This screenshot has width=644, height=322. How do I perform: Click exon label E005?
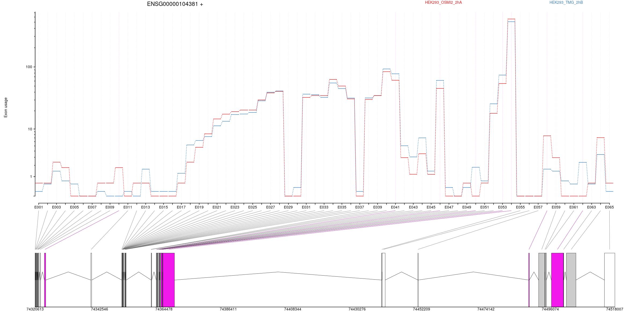click(x=74, y=207)
